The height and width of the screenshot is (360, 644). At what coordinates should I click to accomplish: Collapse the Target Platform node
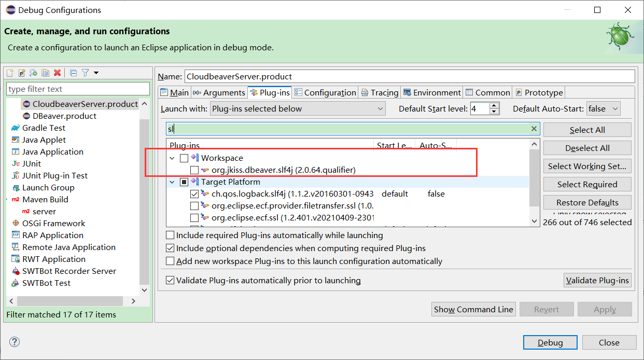coord(172,182)
